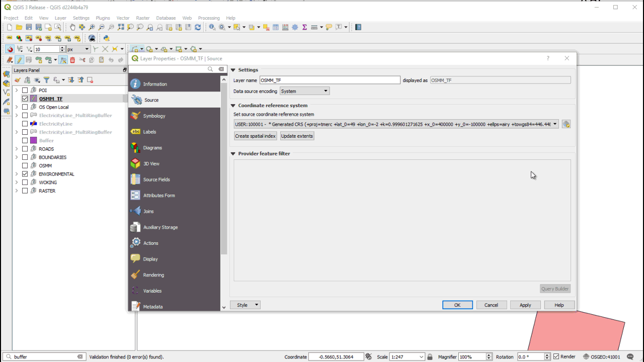644x362 pixels.
Task: Click OK in Layer Properties
Action: tap(457, 305)
